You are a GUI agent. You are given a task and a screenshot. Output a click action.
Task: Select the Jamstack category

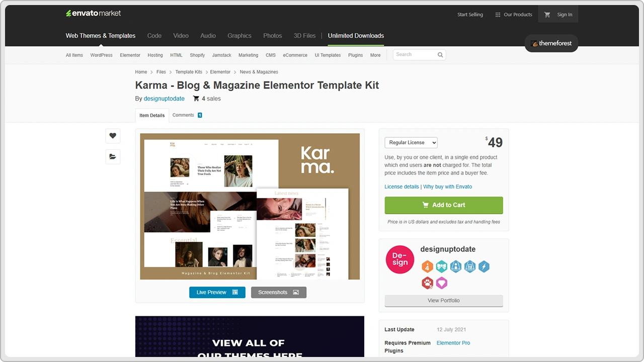222,55
